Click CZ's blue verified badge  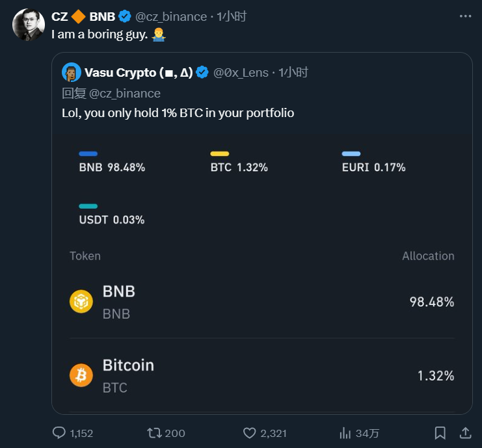pos(125,16)
